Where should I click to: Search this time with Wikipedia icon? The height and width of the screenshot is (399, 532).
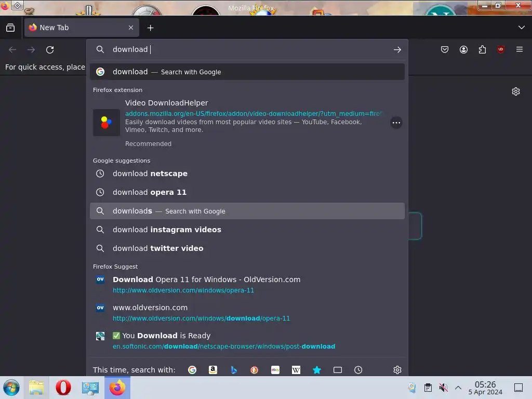coord(296,370)
